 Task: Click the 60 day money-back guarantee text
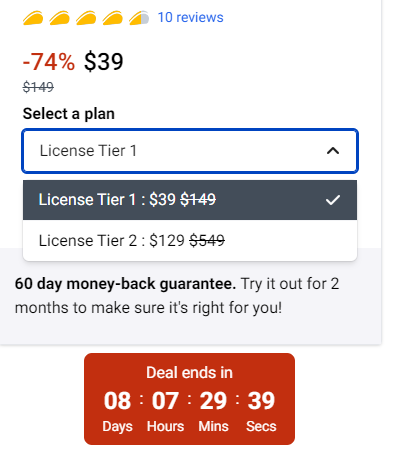125,284
